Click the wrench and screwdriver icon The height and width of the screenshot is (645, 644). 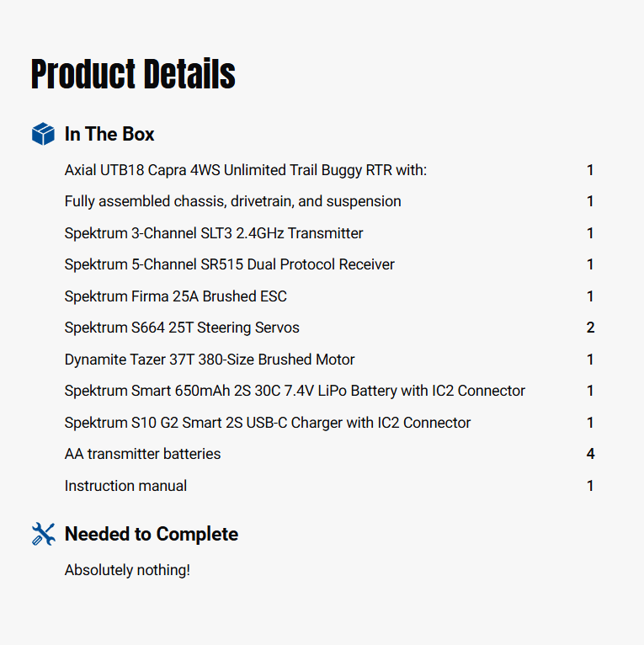pyautogui.click(x=43, y=534)
